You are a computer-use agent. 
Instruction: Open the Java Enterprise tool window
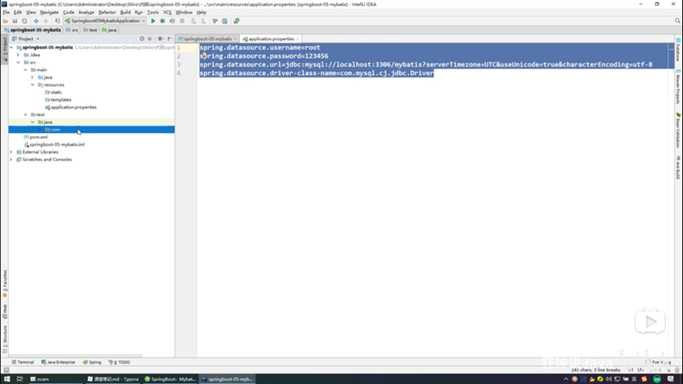(58, 362)
